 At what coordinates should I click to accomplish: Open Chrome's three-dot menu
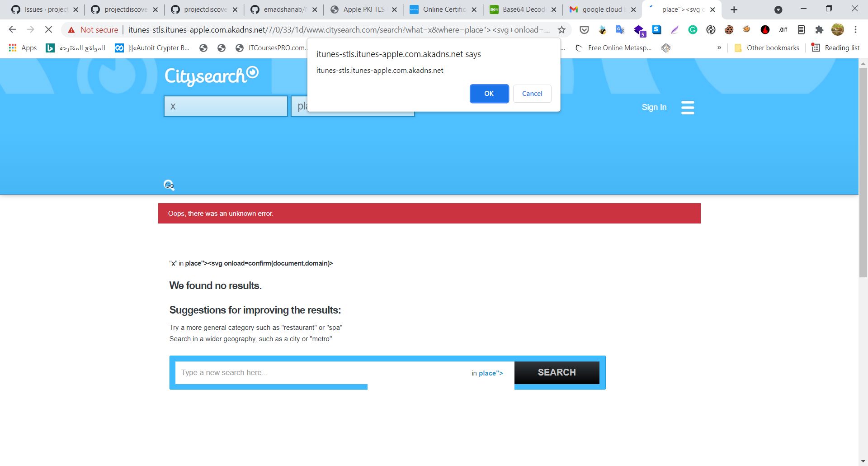point(855,30)
